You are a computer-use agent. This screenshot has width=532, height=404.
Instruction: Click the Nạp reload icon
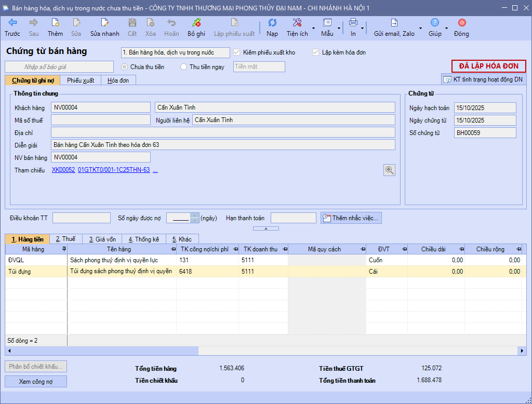tap(272, 23)
